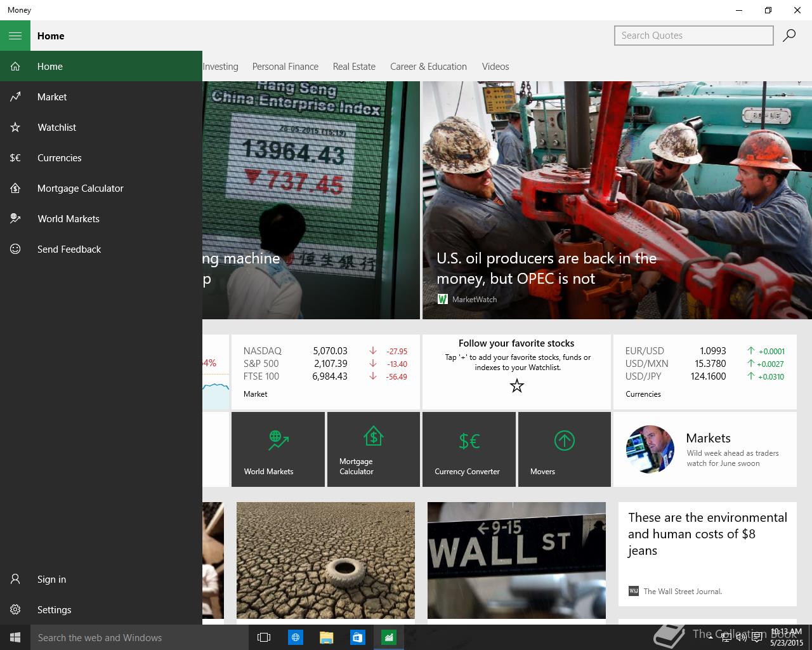
Task: Open Settings from sidebar label
Action: pos(55,609)
